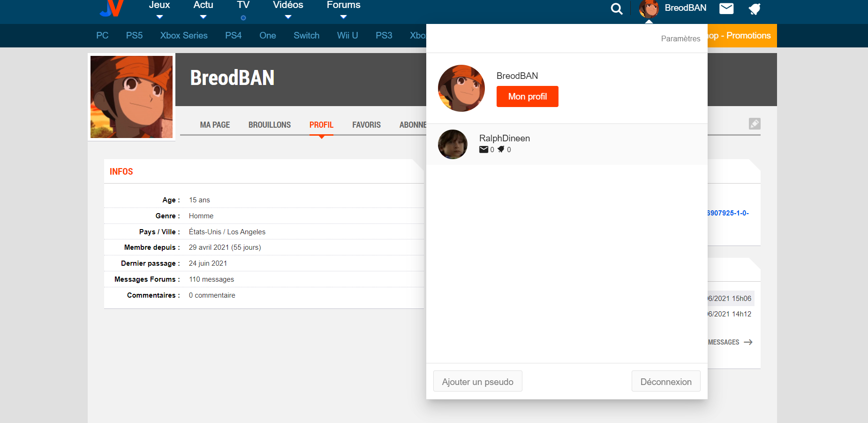868x423 pixels.
Task: Open the PS3 platform section
Action: coord(384,36)
